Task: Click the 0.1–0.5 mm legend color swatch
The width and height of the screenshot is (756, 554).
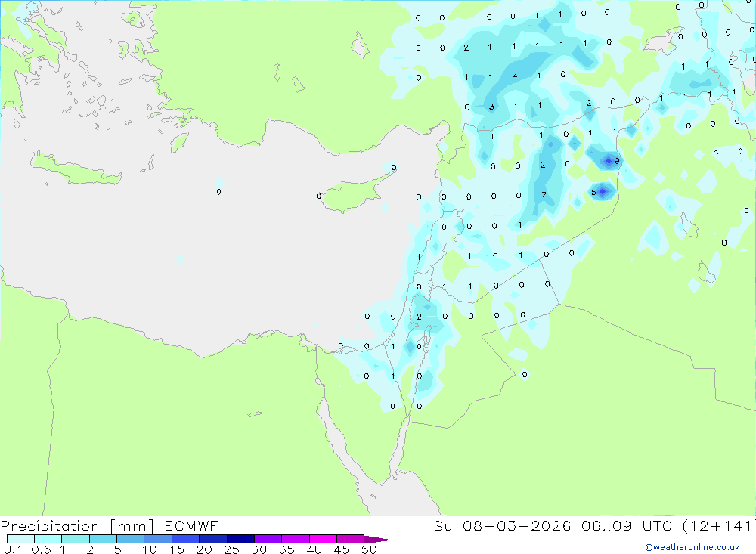Action: [x=20, y=539]
